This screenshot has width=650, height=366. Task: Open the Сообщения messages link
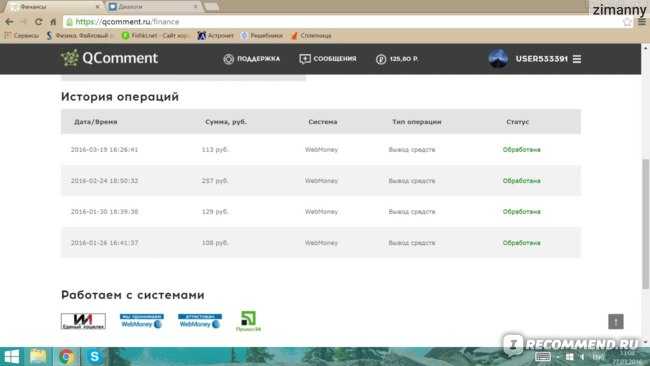[x=328, y=59]
